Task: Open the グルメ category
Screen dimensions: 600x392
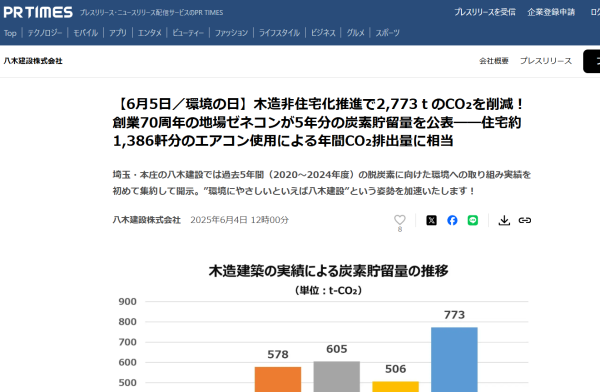Action: point(355,33)
